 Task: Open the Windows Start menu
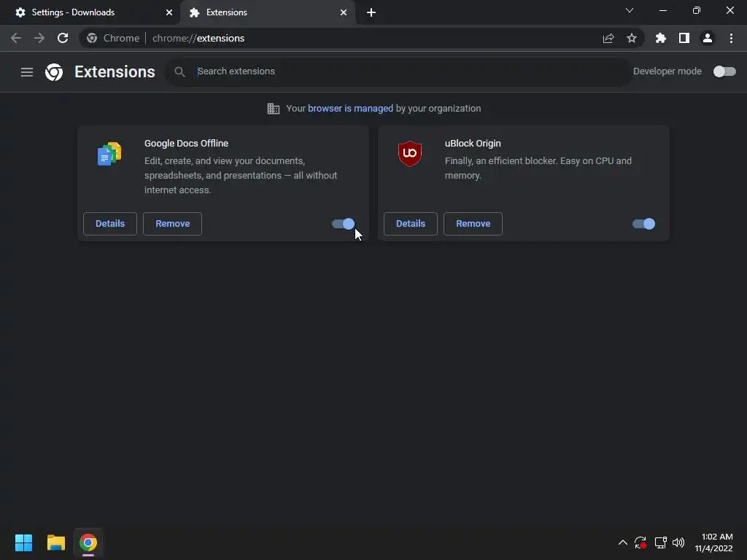[x=24, y=542]
